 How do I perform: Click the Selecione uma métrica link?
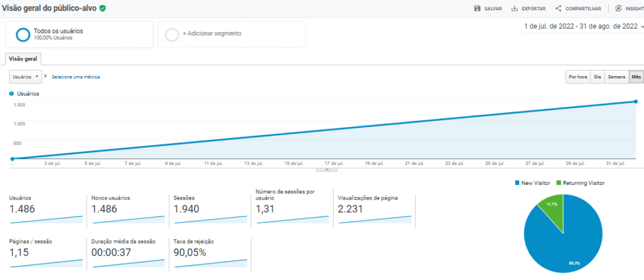pos(75,77)
